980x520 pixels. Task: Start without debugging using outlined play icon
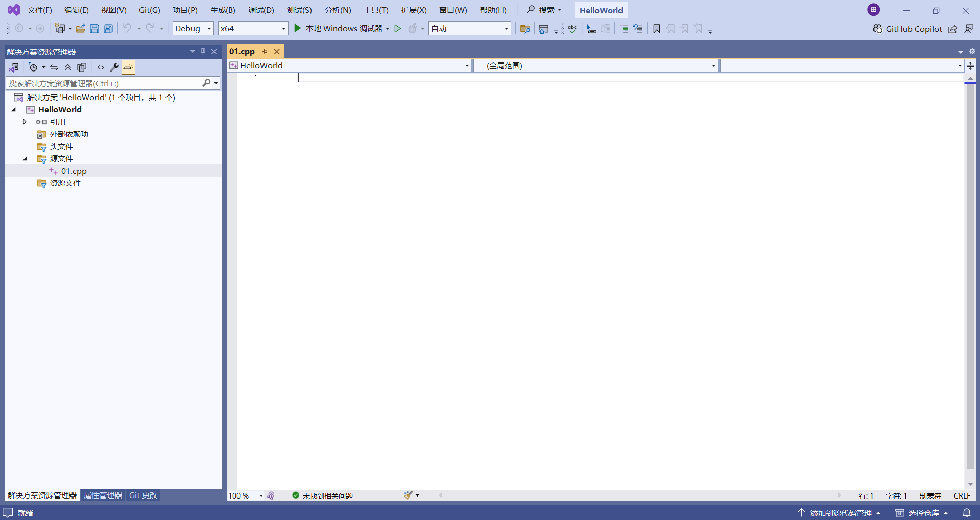pos(398,29)
